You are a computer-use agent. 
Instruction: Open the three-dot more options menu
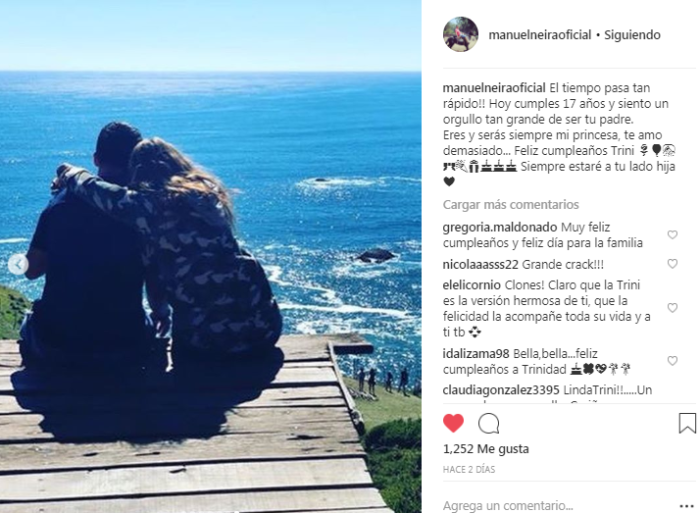pos(687,506)
